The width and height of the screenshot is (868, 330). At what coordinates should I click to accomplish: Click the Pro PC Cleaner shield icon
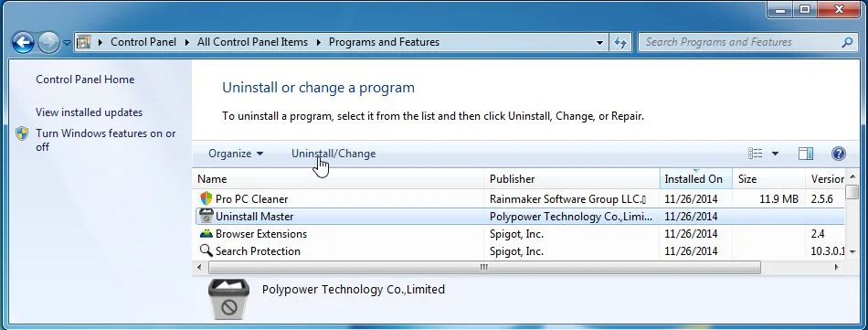click(x=206, y=198)
